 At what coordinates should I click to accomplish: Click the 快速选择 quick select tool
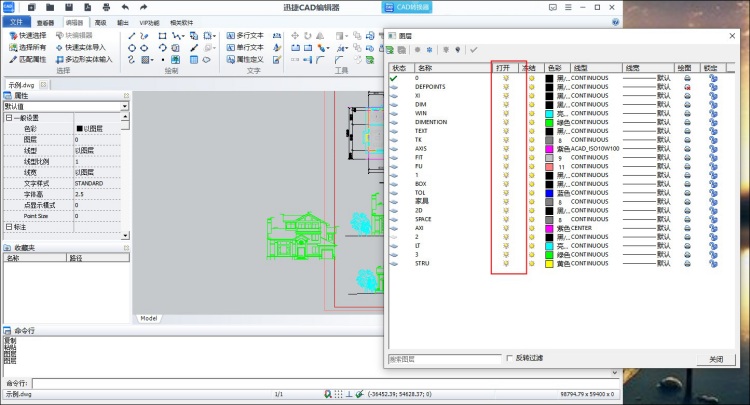[28, 35]
